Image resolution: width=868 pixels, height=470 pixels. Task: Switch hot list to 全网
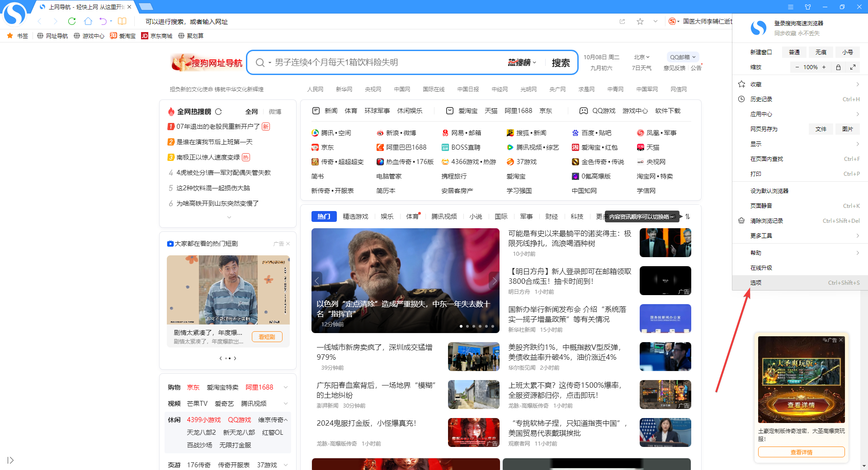[x=251, y=112]
